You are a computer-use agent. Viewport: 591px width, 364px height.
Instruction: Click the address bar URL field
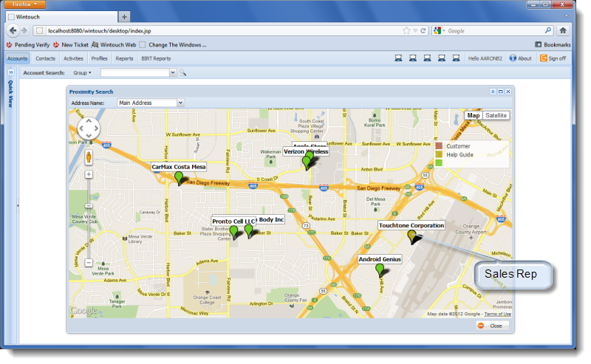(222, 31)
